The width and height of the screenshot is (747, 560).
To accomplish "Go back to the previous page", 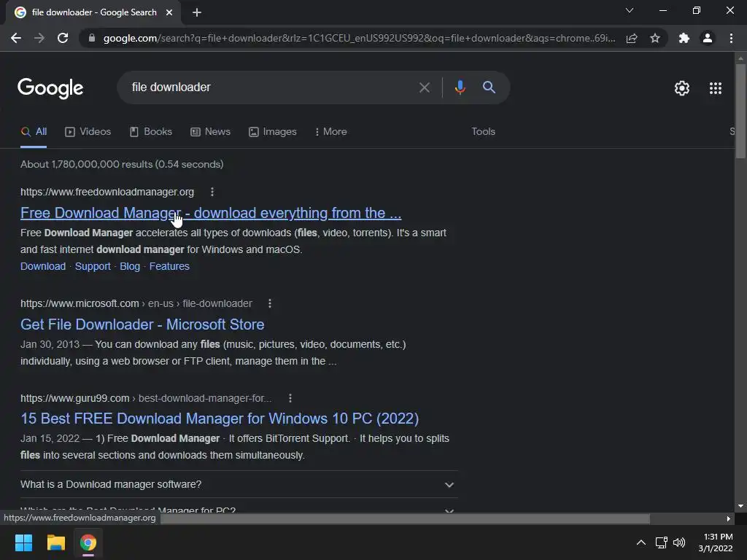I will tap(16, 38).
